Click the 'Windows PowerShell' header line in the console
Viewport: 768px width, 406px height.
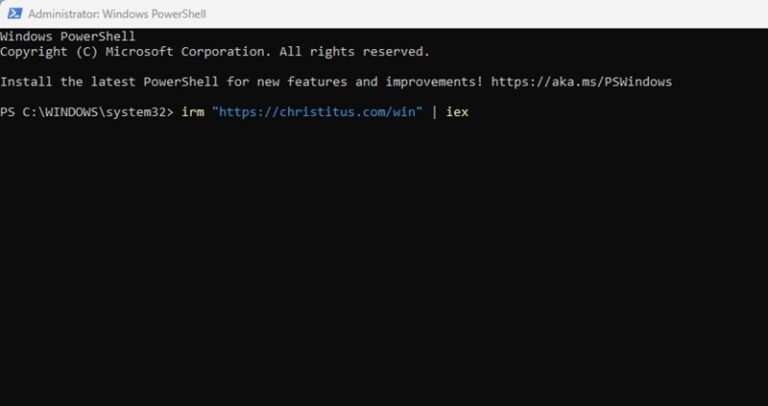[68, 36]
